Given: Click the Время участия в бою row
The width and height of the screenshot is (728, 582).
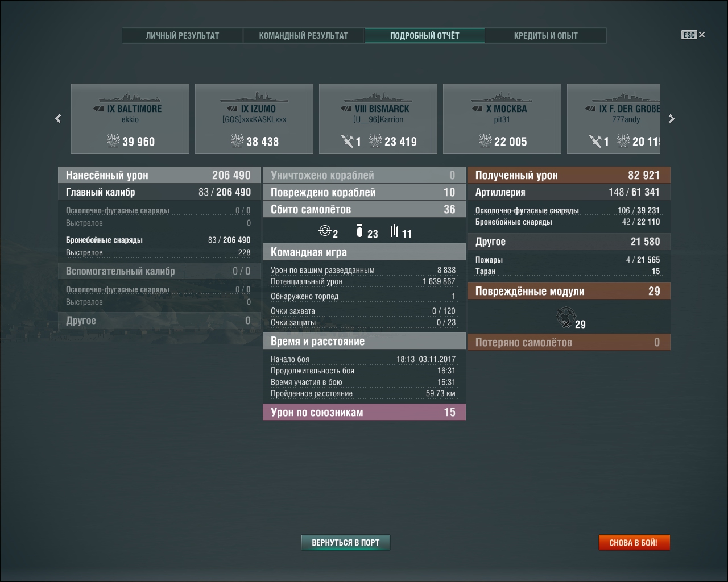Looking at the screenshot, I should (363, 382).
